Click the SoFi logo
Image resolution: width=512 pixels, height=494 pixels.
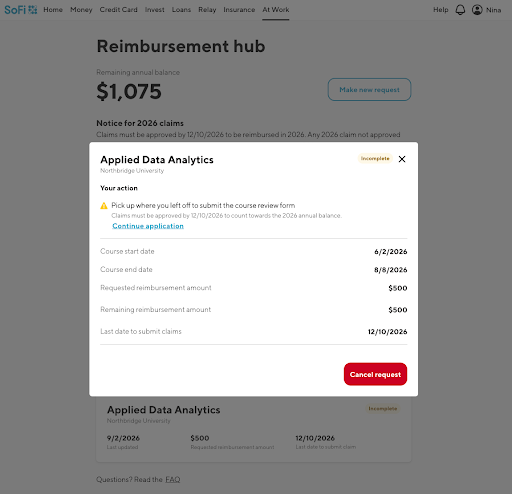21,10
